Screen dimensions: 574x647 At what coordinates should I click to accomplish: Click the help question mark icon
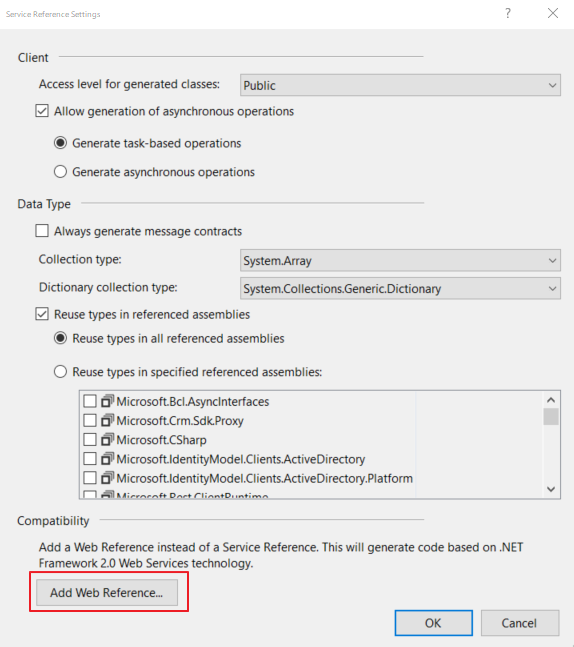click(508, 14)
